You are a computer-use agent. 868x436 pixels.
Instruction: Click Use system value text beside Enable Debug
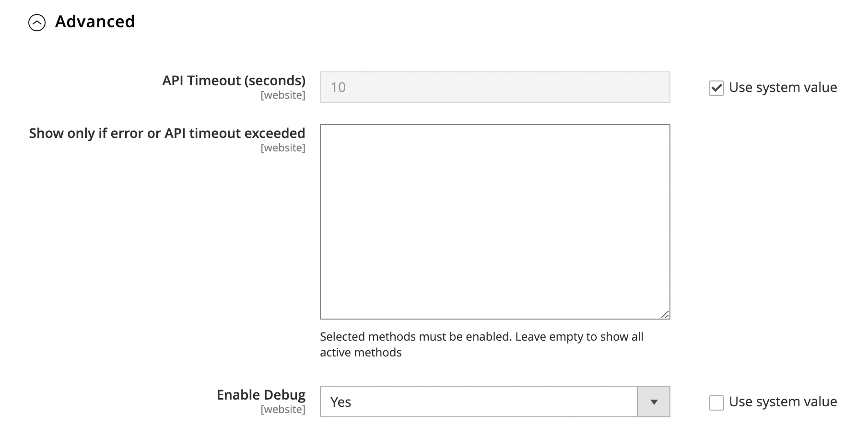pos(783,402)
